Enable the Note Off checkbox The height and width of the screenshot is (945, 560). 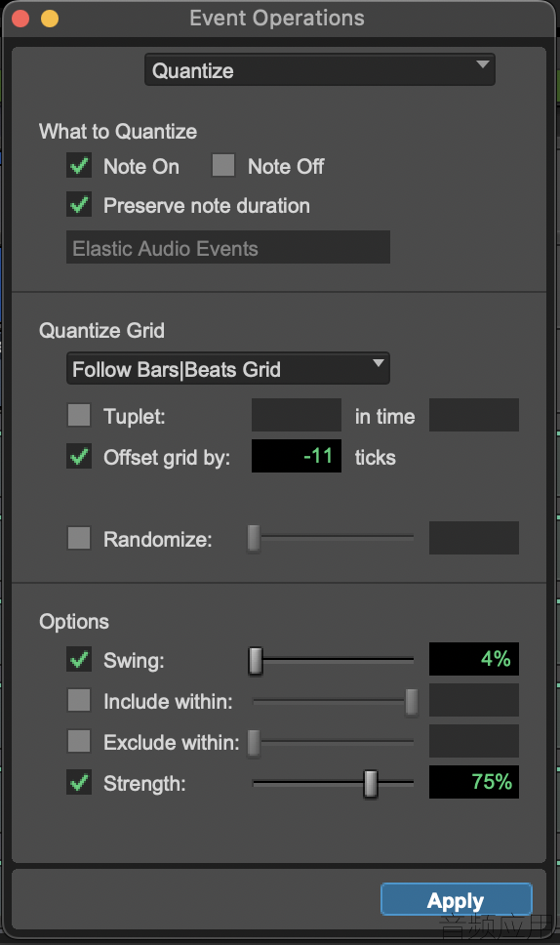click(x=223, y=165)
